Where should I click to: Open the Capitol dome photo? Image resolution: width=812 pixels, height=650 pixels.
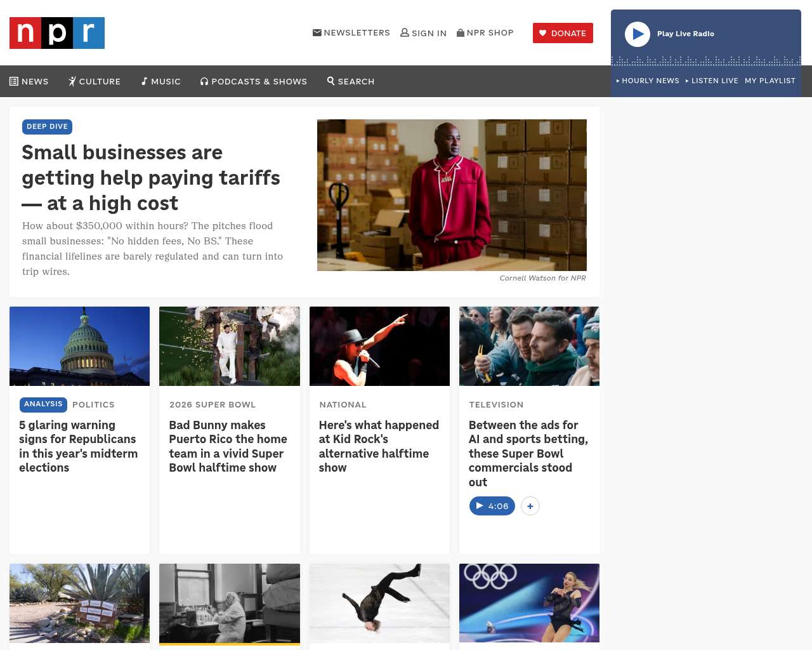[x=80, y=346]
